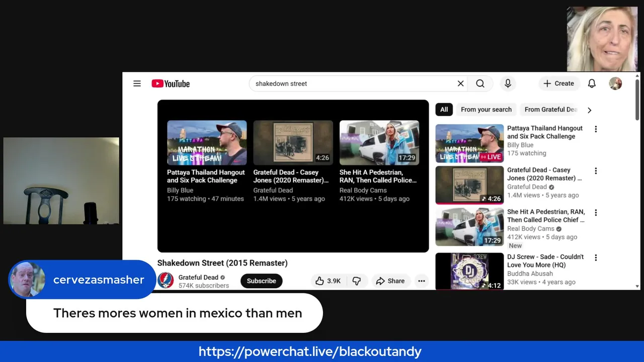Viewport: 644px width, 362px height.
Task: Click the cervezasmasher chat avatar
Action: point(27,280)
